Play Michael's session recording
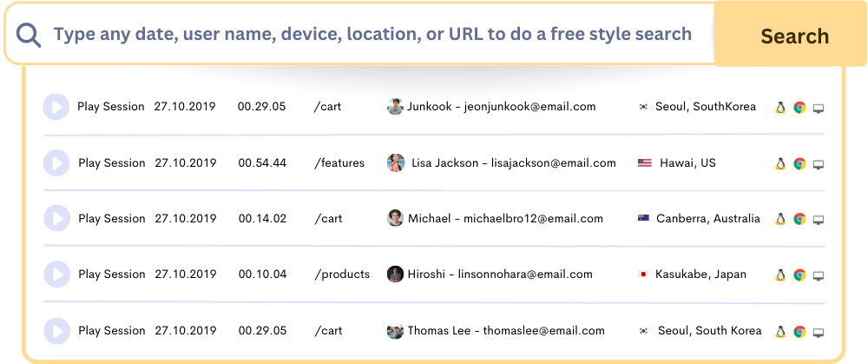Screen dimensions: 868x364 click(x=56, y=219)
